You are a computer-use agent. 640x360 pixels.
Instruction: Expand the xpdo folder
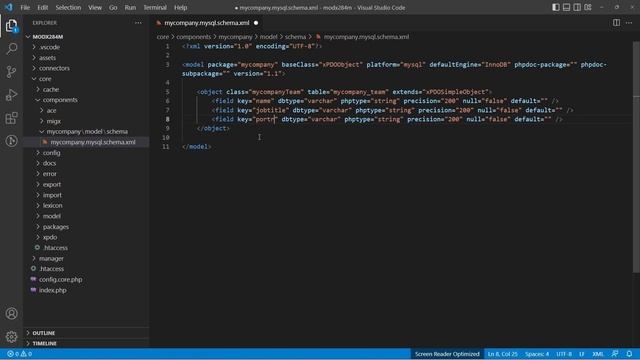[50, 237]
